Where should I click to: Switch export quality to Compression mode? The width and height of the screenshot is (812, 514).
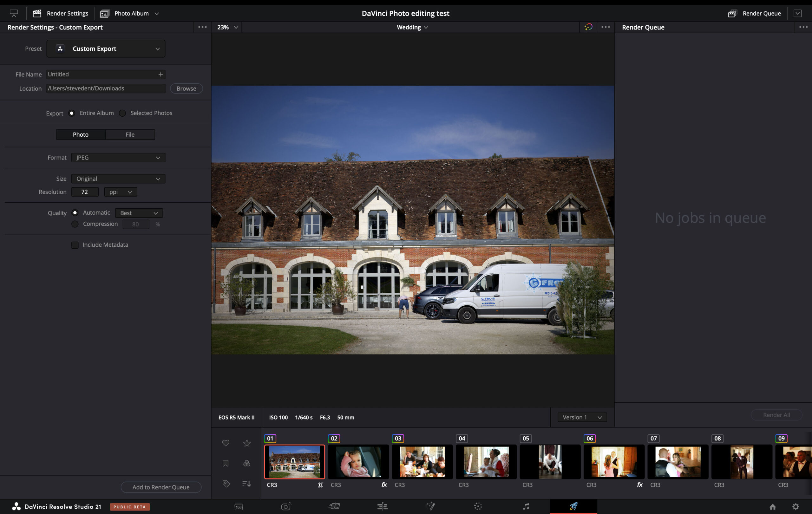click(75, 224)
